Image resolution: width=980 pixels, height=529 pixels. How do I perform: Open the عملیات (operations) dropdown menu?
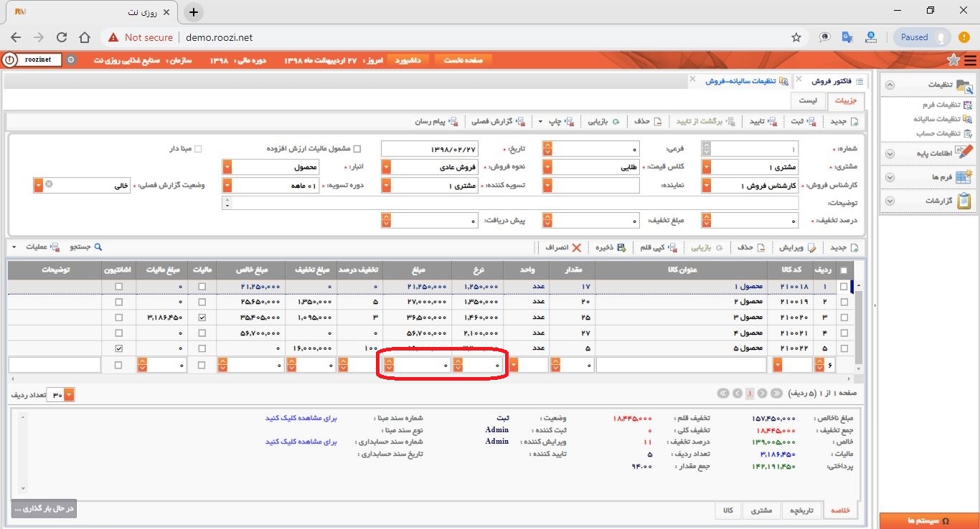pos(36,247)
